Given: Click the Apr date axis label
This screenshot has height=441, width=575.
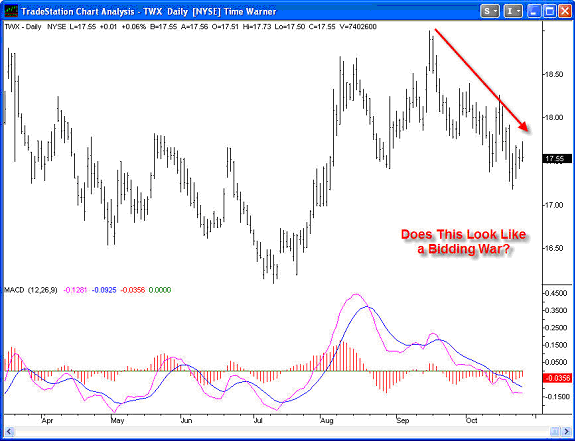Looking at the screenshot, I should [47, 421].
